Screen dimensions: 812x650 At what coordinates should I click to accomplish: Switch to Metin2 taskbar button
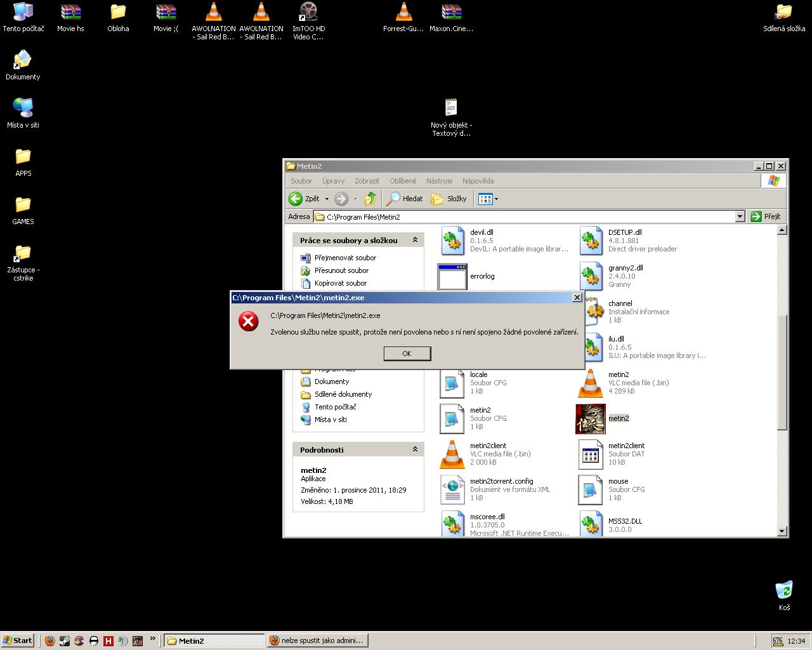click(213, 640)
